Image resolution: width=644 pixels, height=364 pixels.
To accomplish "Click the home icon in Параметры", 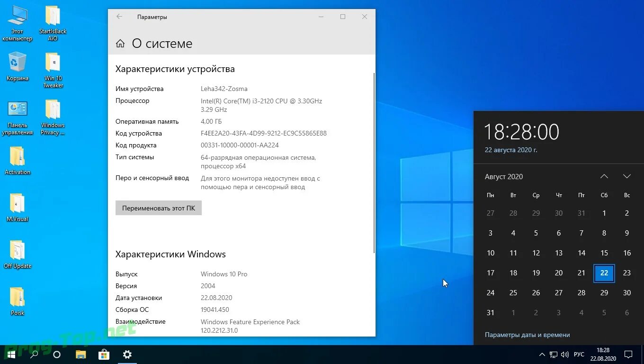I will 120,44.
